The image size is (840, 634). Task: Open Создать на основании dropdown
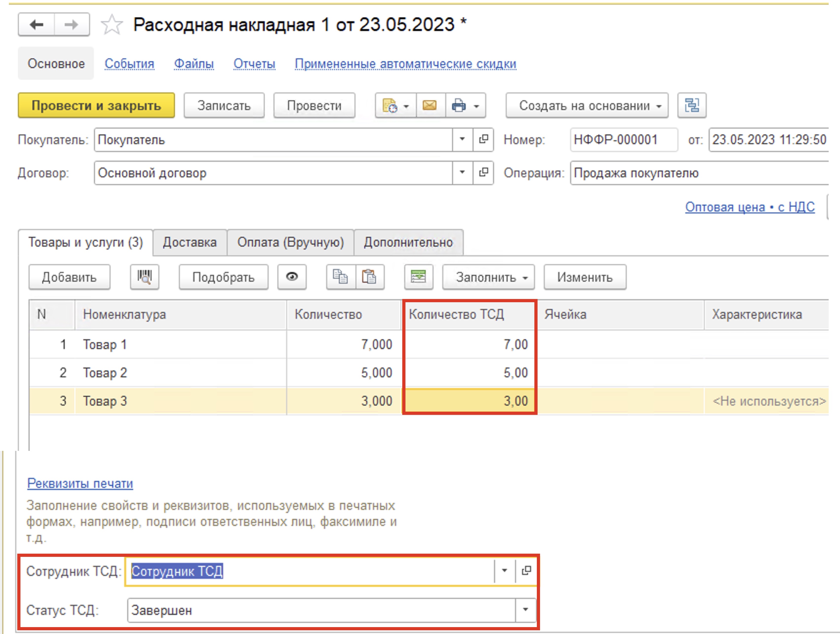pyautogui.click(x=587, y=106)
